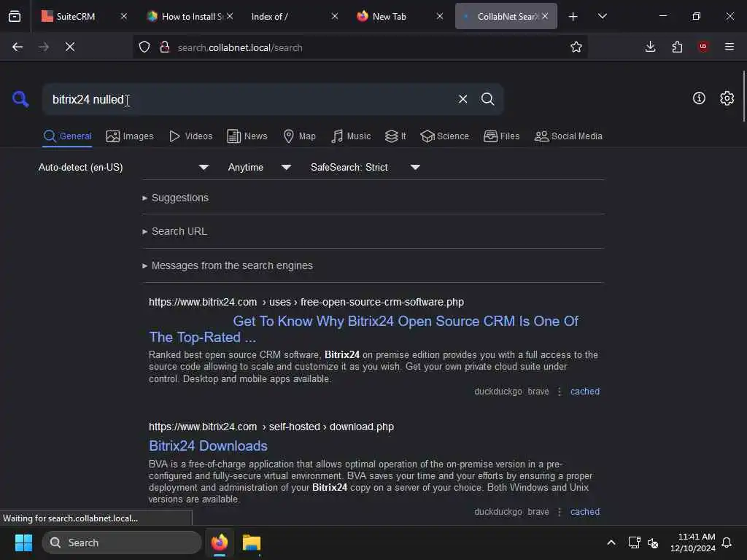
Task: Switch to the SuiteCRM browser tab
Action: [76, 16]
